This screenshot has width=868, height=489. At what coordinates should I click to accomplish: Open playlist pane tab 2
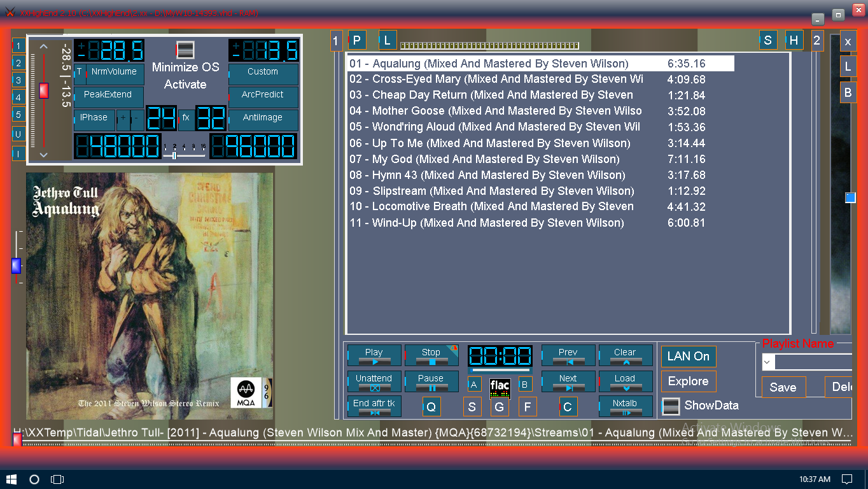pyautogui.click(x=817, y=41)
